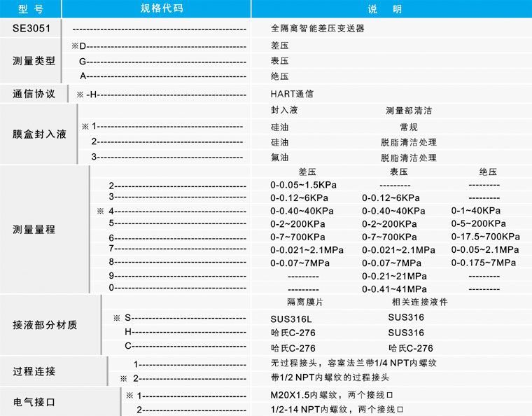Viewport: 532px width, 416px height.
Task: Click the 接液部分材质 row label
Action: [45, 325]
